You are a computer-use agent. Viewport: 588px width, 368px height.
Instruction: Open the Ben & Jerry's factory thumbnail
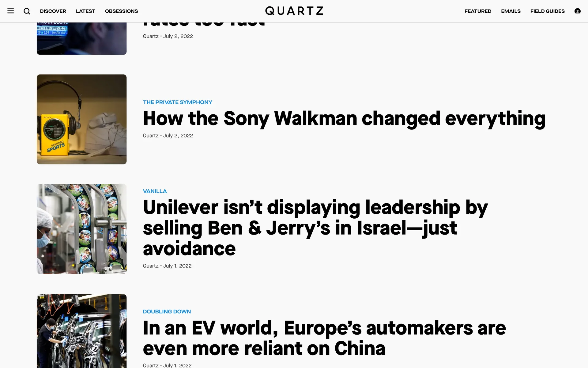pos(81,229)
